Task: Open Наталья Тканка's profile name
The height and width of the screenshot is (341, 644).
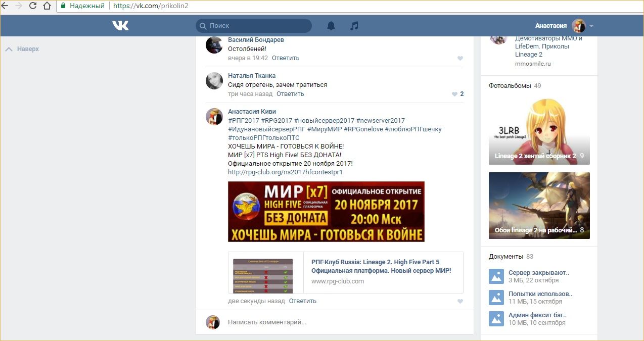Action: coord(252,76)
